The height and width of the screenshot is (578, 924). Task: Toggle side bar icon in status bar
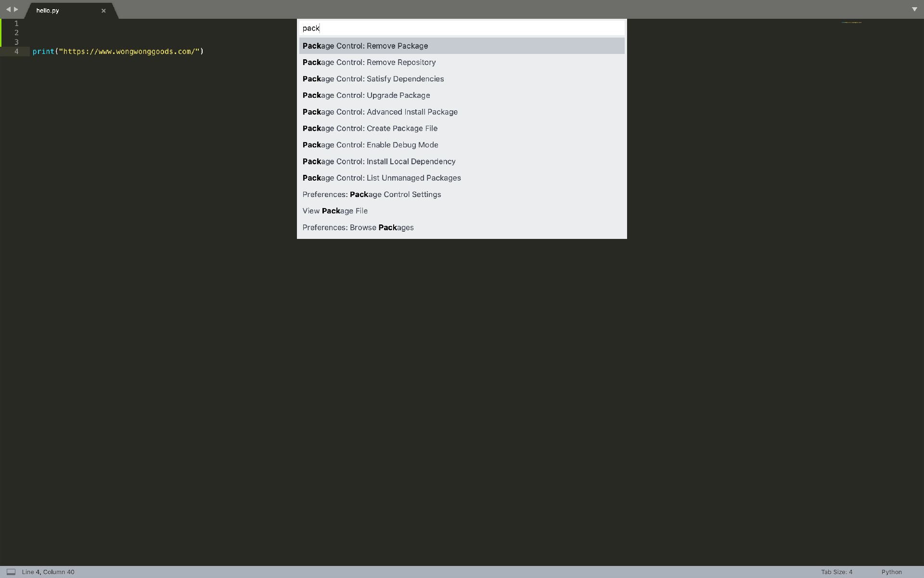tap(11, 572)
